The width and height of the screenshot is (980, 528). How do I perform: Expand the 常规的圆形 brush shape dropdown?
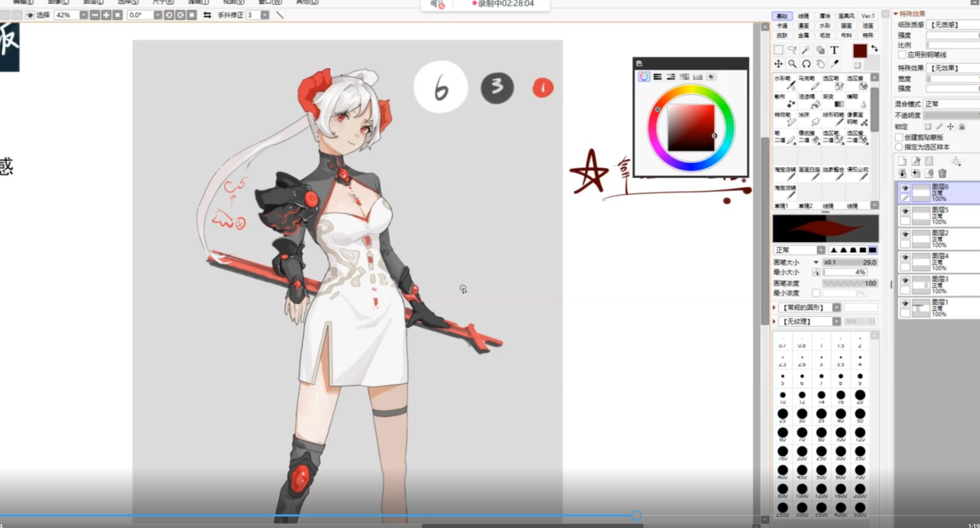[836, 308]
